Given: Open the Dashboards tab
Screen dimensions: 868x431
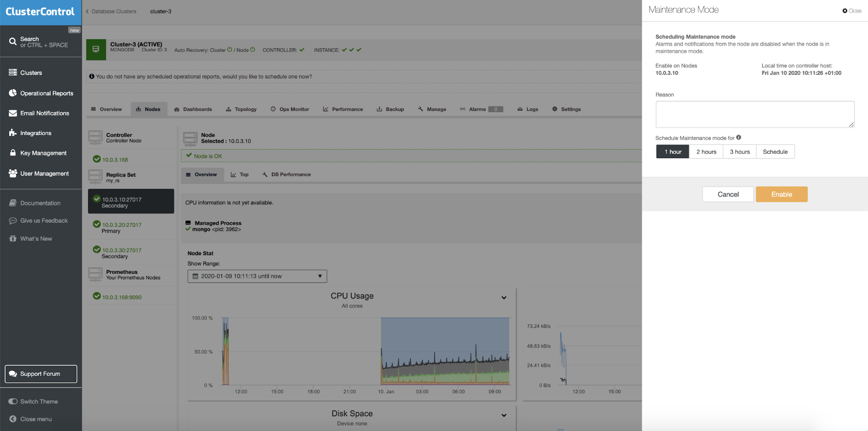Looking at the screenshot, I should click(193, 109).
